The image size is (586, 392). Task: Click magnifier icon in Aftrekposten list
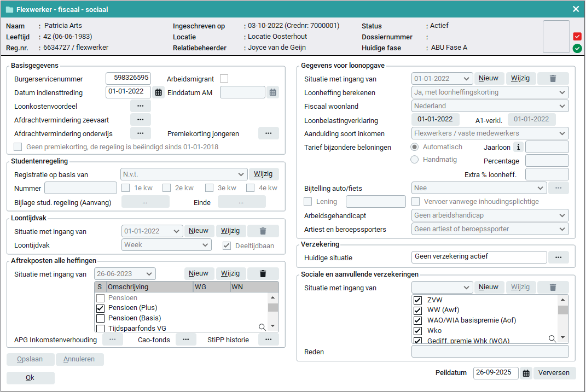click(262, 327)
